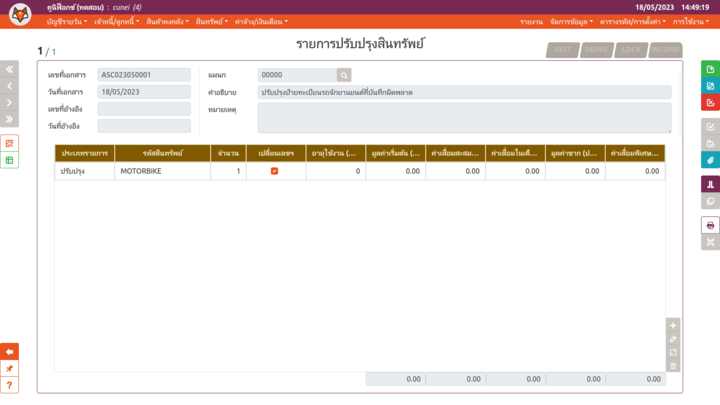Click the คำอธิบาย description field
The image size is (720, 405).
pos(464,92)
